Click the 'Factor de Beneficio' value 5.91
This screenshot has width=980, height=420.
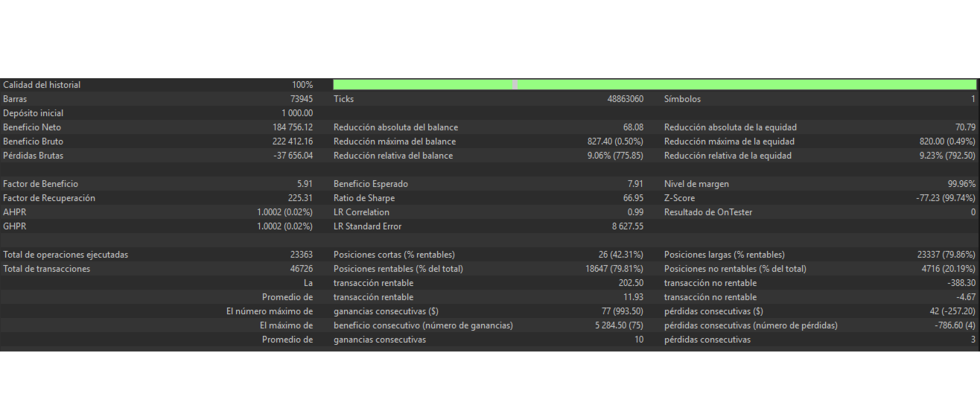(x=305, y=184)
